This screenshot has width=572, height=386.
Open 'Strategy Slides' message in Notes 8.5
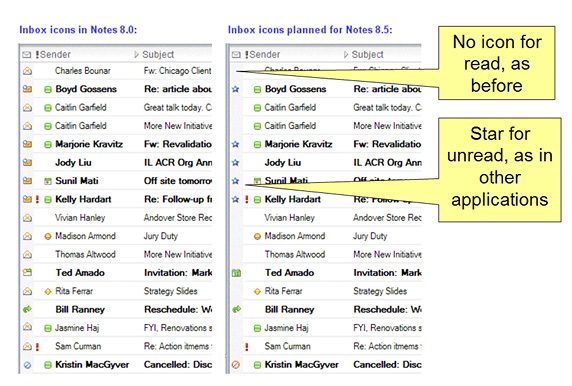pyautogui.click(x=380, y=291)
